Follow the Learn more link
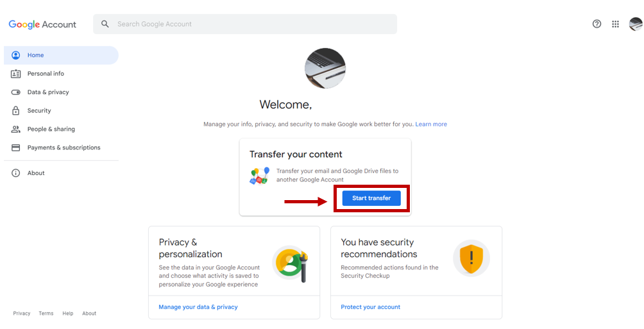The width and height of the screenshot is (644, 329). click(x=431, y=124)
